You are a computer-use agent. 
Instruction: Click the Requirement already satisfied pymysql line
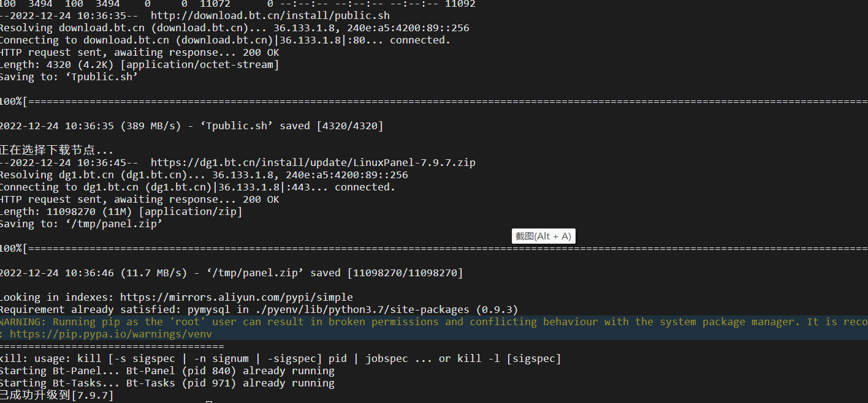click(x=259, y=309)
